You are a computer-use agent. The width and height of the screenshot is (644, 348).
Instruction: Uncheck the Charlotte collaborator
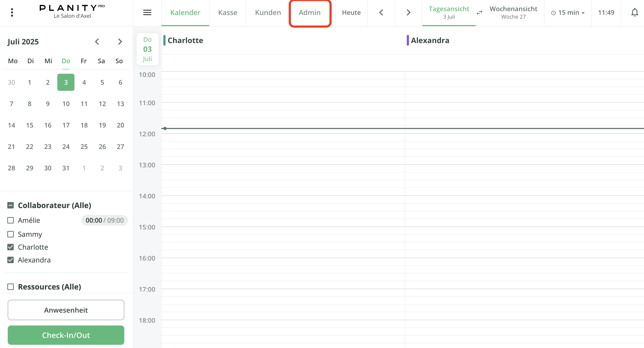tap(10, 247)
